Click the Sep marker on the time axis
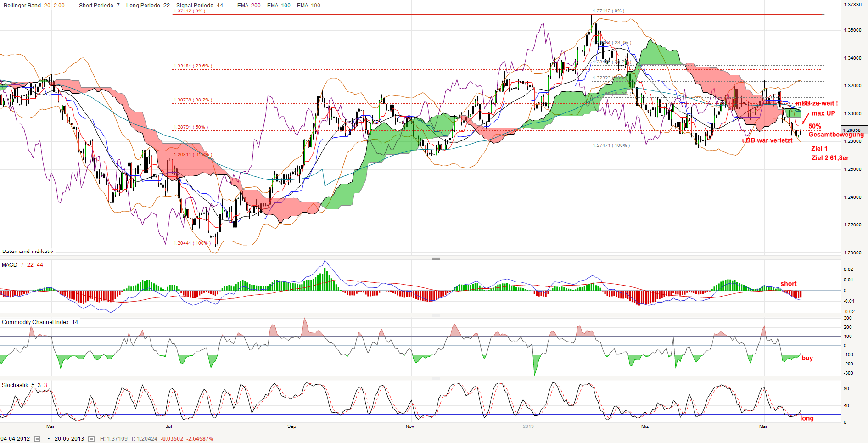 click(292, 426)
